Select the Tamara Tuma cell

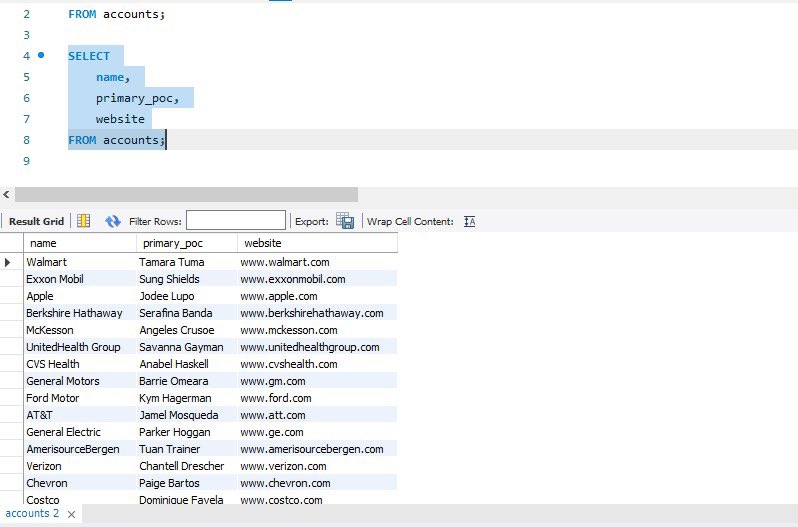187,262
